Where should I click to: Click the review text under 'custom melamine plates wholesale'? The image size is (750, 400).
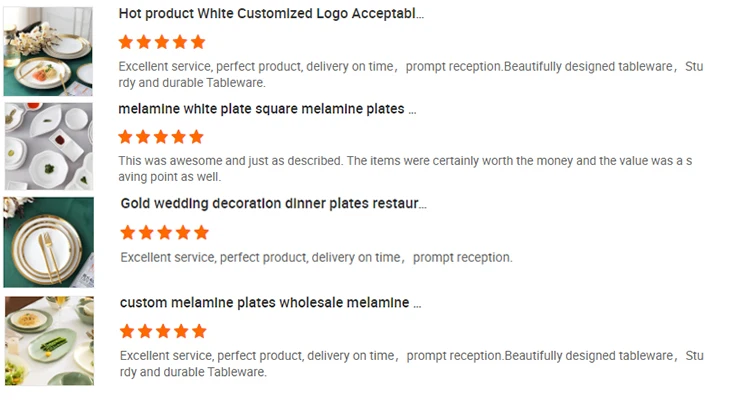410,364
